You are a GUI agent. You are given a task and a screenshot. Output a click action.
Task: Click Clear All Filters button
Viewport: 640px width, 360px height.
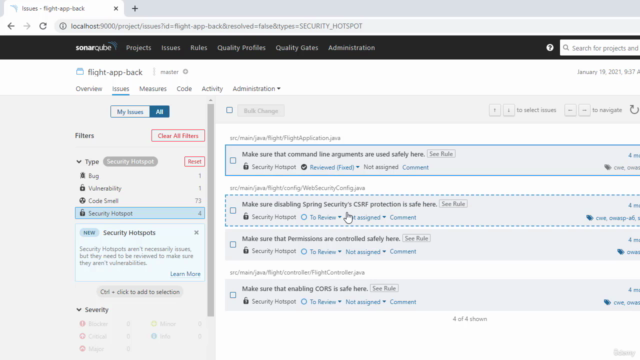coord(178,136)
